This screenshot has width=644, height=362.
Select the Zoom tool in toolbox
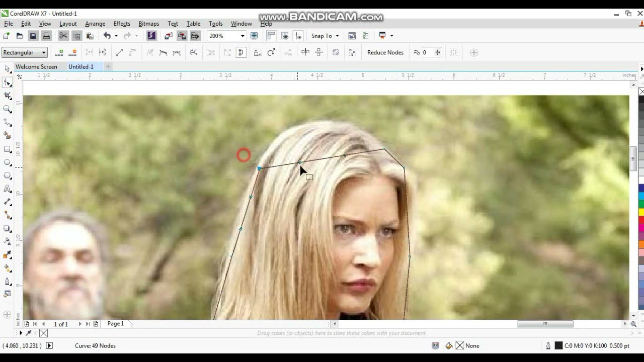coord(7,109)
